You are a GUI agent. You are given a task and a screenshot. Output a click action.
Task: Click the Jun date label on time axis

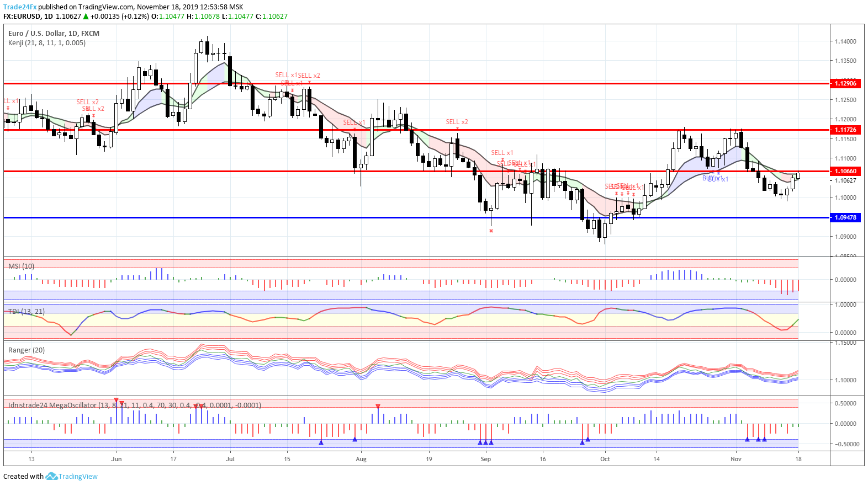point(117,459)
